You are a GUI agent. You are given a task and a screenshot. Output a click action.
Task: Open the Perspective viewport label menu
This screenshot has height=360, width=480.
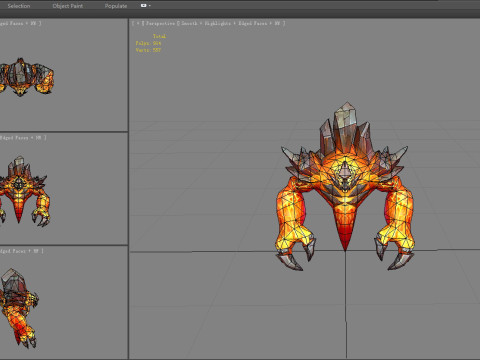(x=160, y=23)
